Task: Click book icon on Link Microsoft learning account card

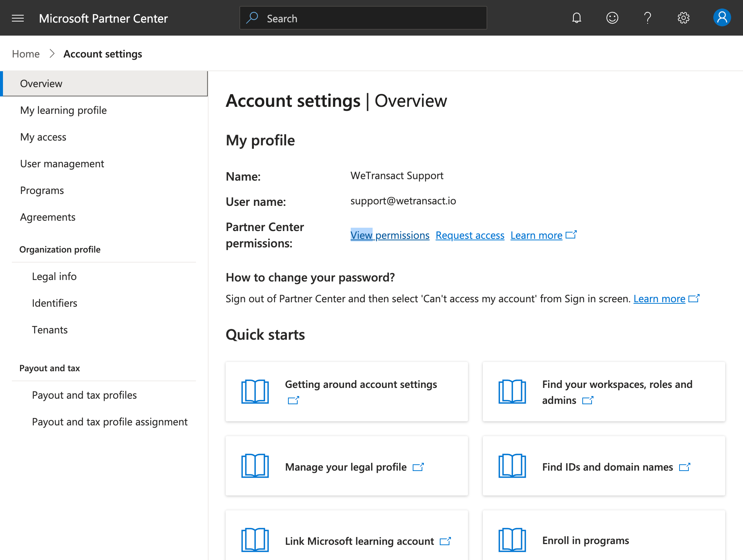Action: coord(255,540)
